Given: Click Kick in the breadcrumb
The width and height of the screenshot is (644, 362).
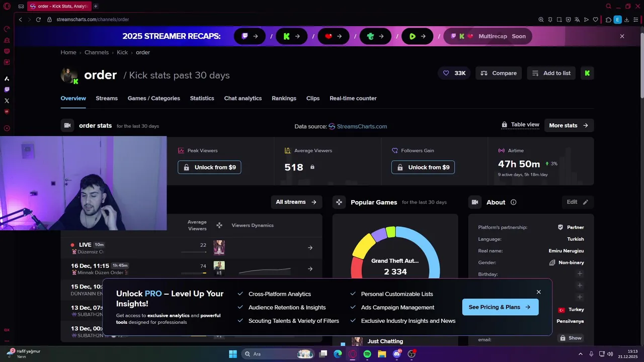Looking at the screenshot, I should pos(122,52).
